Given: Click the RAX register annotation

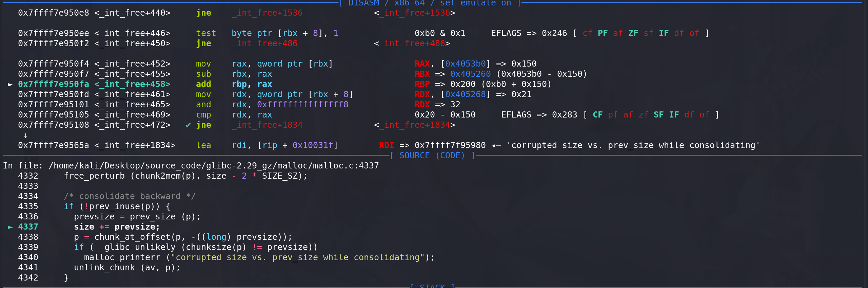Looking at the screenshot, I should [x=422, y=64].
